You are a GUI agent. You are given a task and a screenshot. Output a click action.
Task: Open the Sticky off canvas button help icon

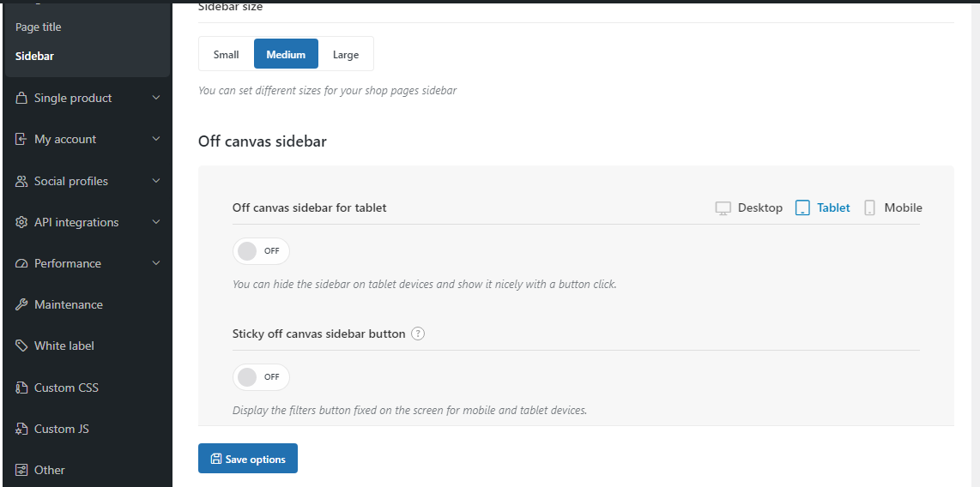point(418,334)
